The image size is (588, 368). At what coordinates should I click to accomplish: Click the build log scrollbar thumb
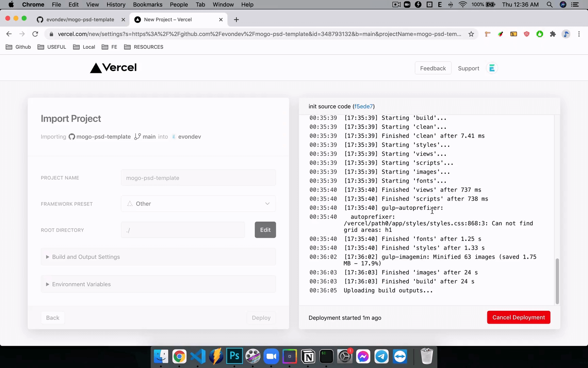pos(557,281)
